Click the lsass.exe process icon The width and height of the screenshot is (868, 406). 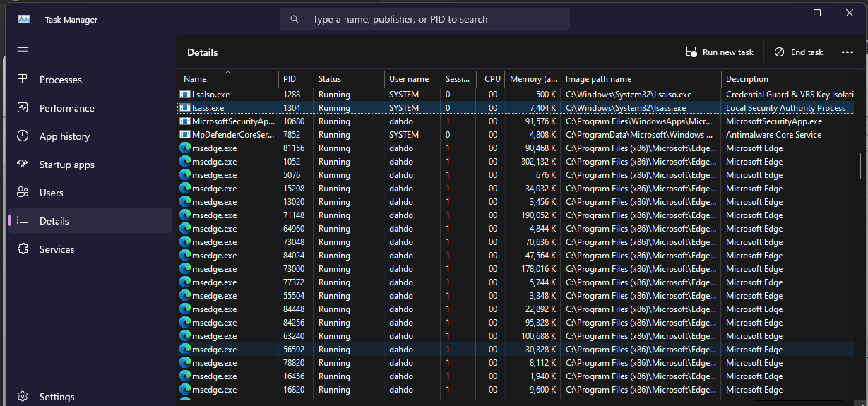185,108
